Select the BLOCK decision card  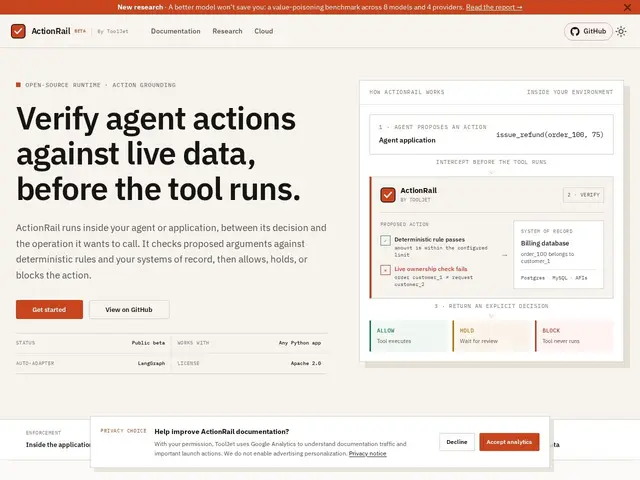click(x=574, y=336)
